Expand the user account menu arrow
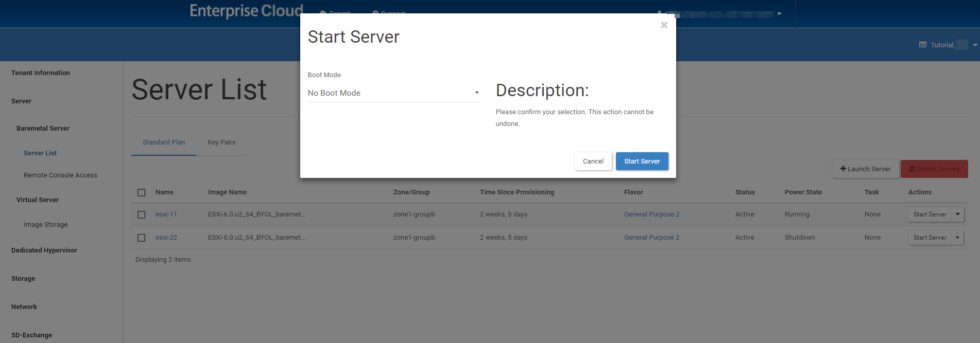980x343 pixels. (x=779, y=14)
